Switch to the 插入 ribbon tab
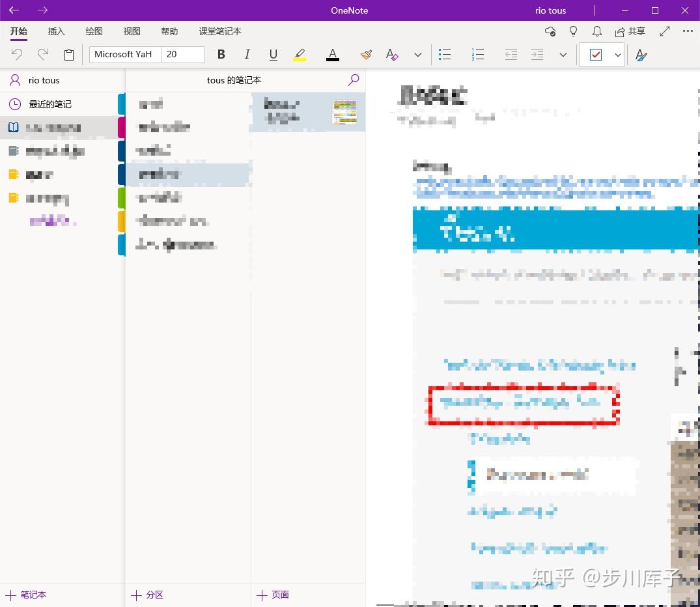 pos(56,31)
